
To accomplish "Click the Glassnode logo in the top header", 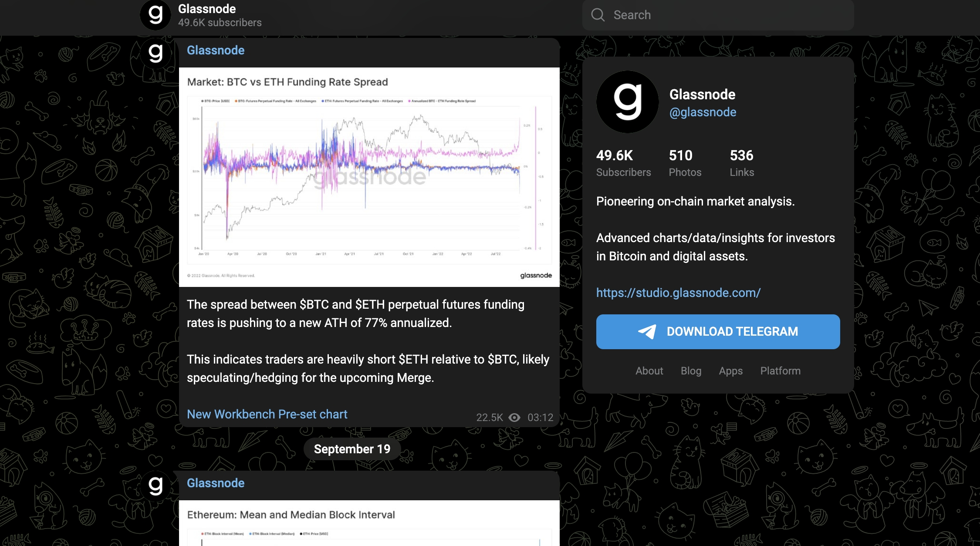I will (x=155, y=15).
